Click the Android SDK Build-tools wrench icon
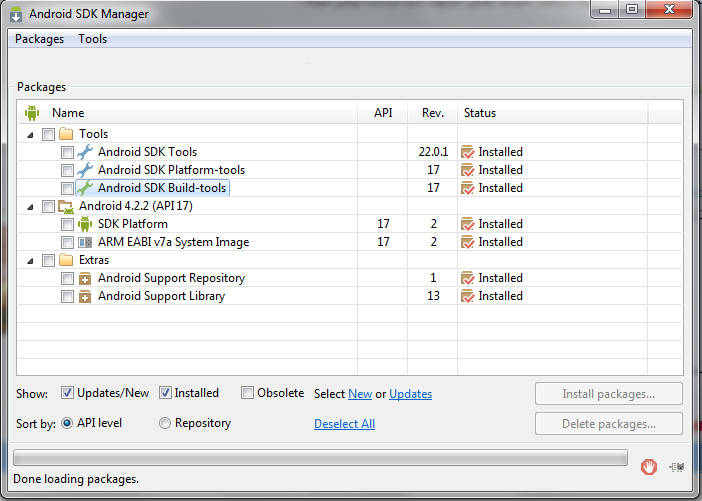The image size is (702, 501). (x=85, y=188)
